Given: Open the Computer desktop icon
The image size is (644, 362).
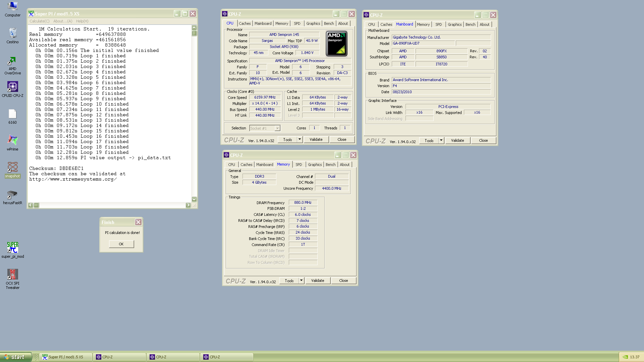Looking at the screenshot, I should pos(12,9).
